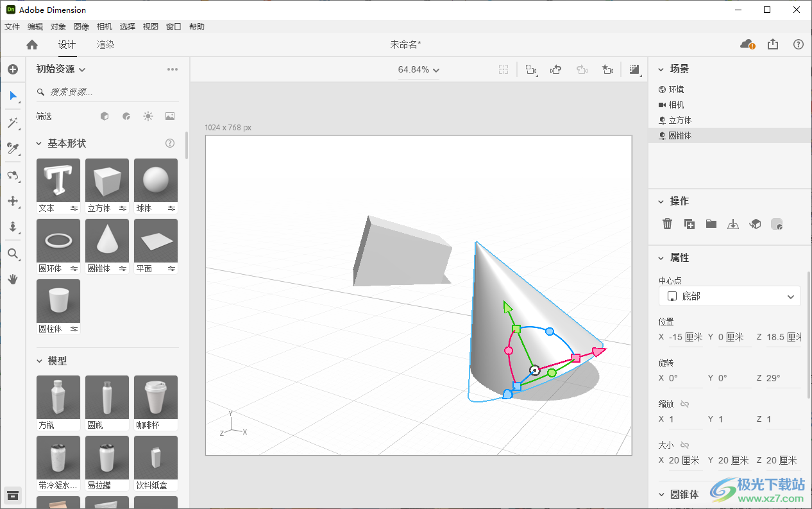The height and width of the screenshot is (509, 812).
Task: Click the Duplicate icon in Actions
Action: tap(689, 224)
